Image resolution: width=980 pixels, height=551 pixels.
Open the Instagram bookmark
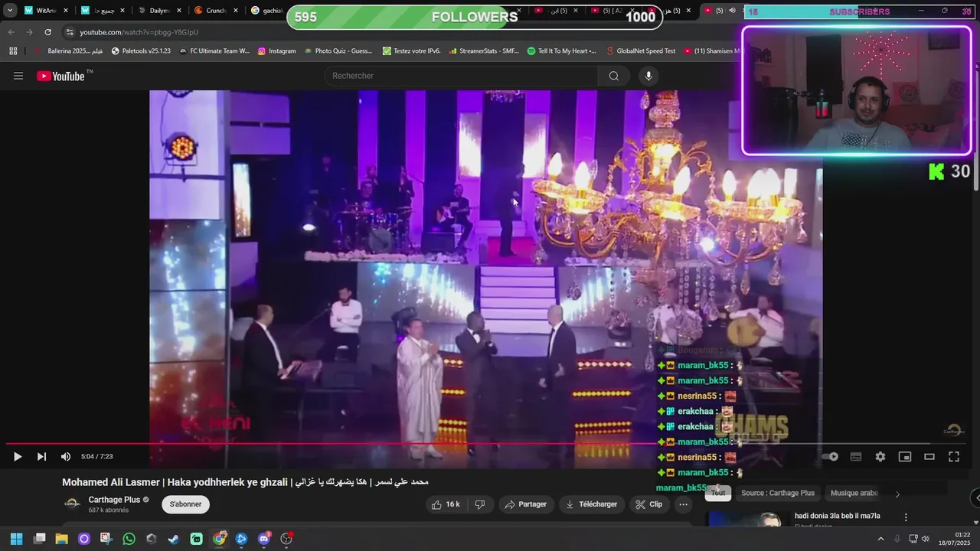(276, 51)
